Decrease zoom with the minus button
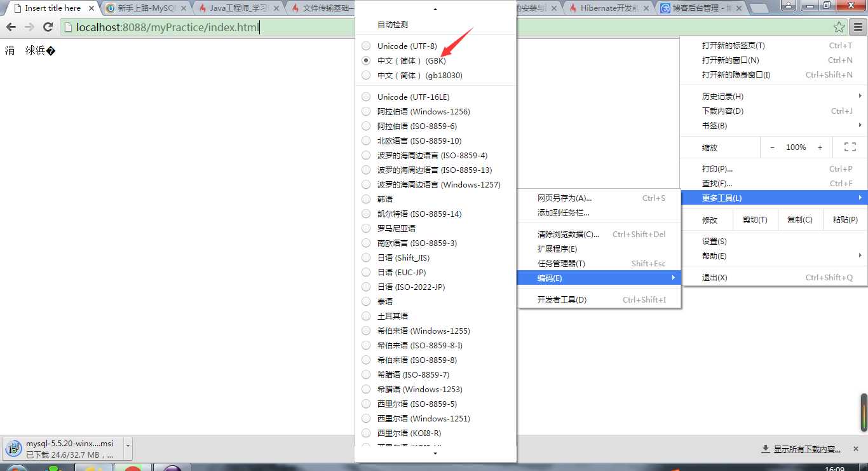Screen dimensions: 868x471 (x=772, y=147)
